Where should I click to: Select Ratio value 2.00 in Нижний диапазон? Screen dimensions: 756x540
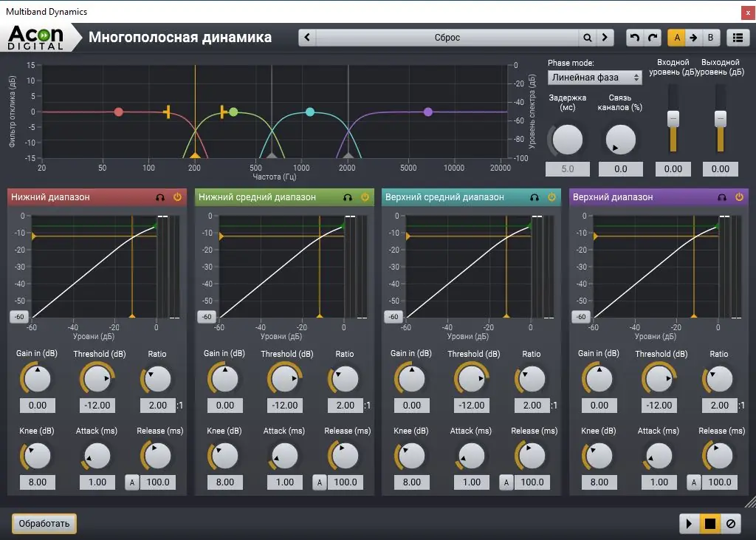click(x=158, y=406)
